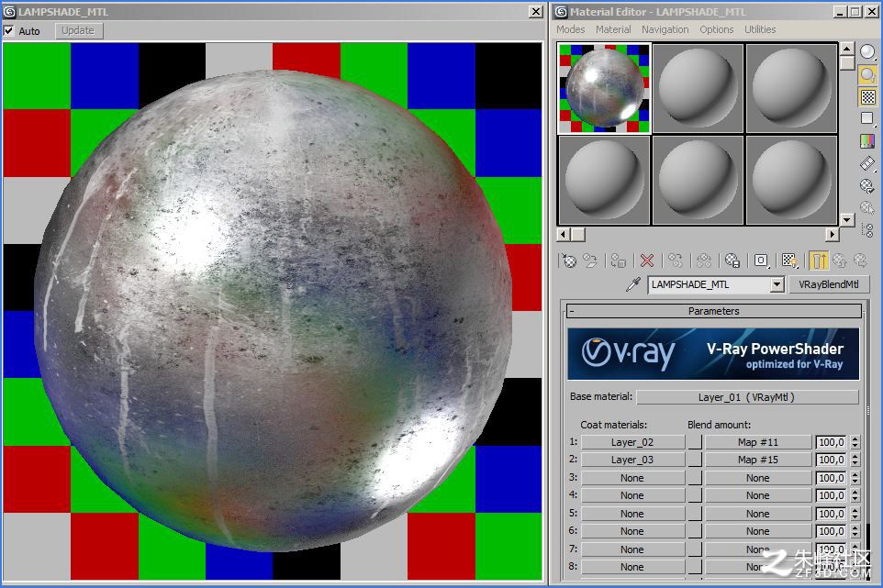Open the Material menu

pyautogui.click(x=613, y=29)
